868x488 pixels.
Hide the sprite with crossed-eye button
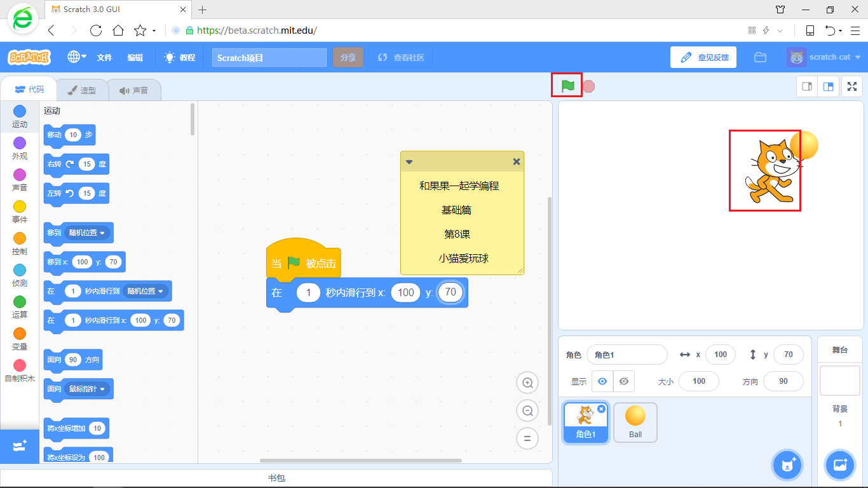tap(624, 381)
